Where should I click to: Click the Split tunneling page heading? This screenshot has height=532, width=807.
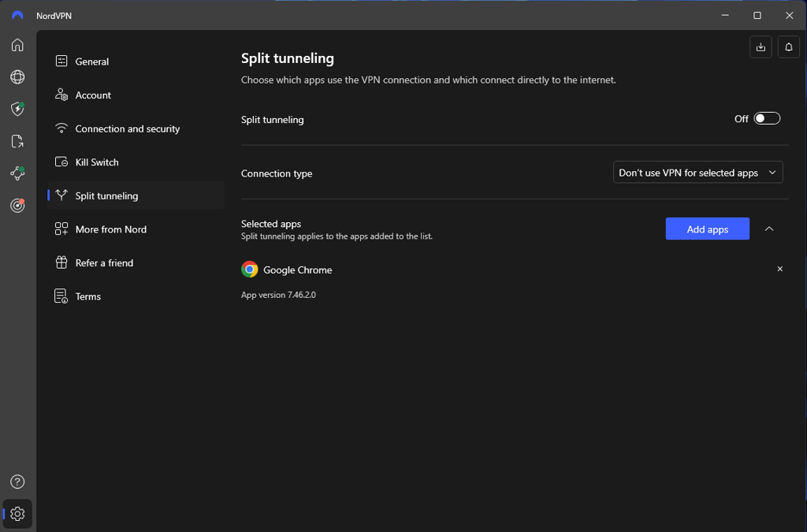click(287, 58)
